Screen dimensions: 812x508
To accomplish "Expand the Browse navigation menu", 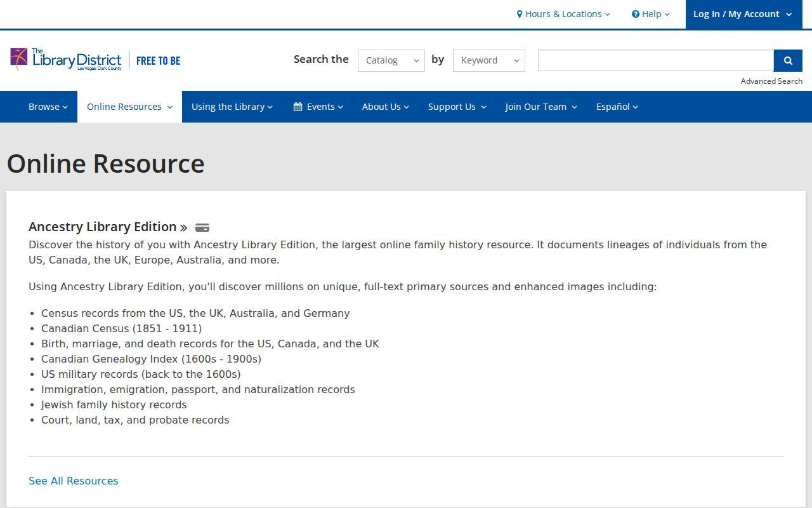I will pos(48,107).
